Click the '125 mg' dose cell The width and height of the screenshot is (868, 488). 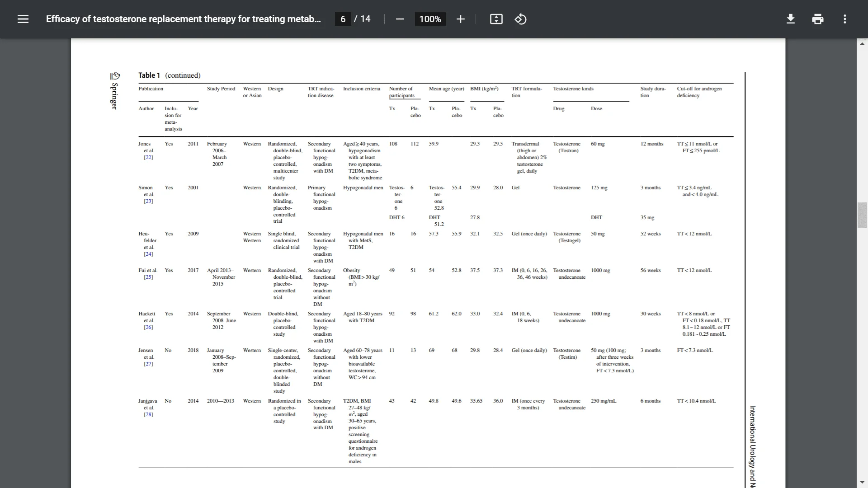tap(599, 188)
